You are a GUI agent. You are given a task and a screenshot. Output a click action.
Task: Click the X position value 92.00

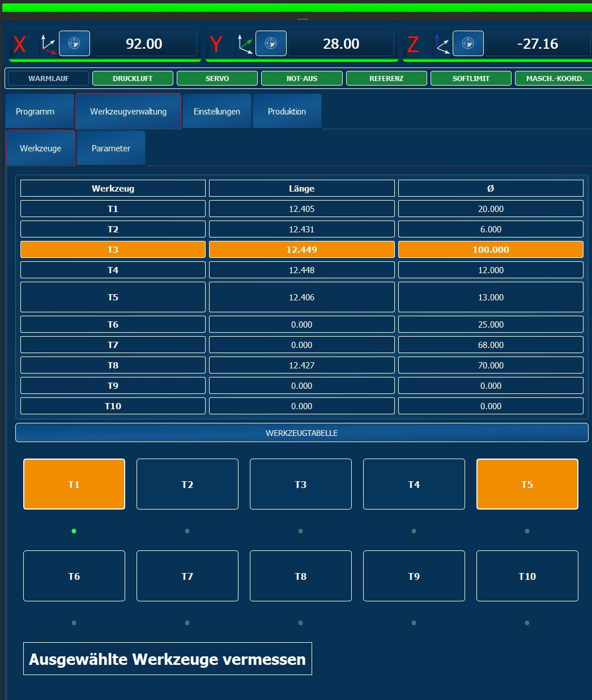(144, 44)
